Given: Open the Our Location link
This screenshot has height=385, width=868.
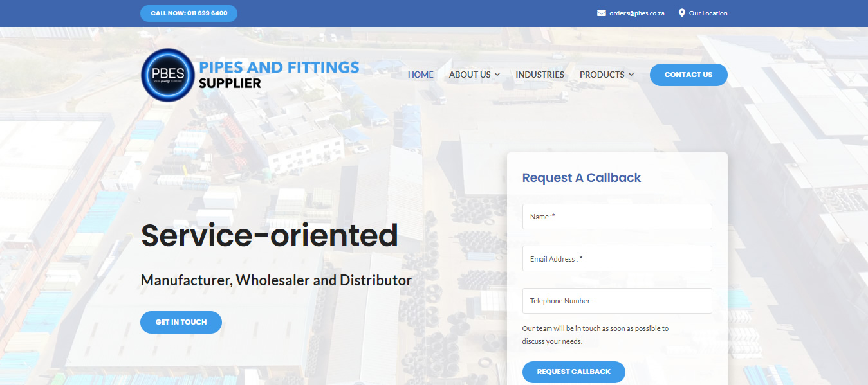Looking at the screenshot, I should coord(708,13).
